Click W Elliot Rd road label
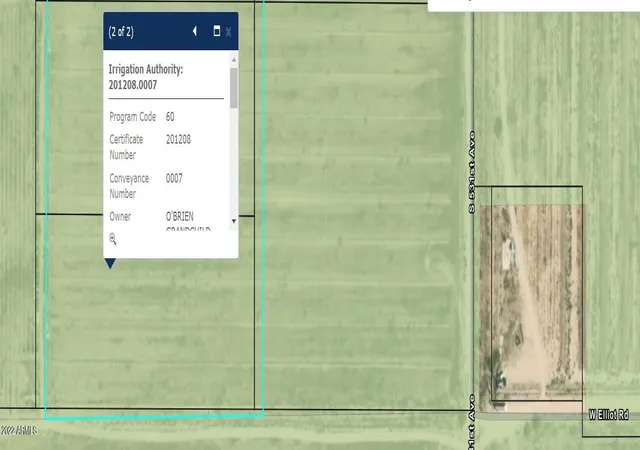The width and height of the screenshot is (640, 450). tap(608, 415)
